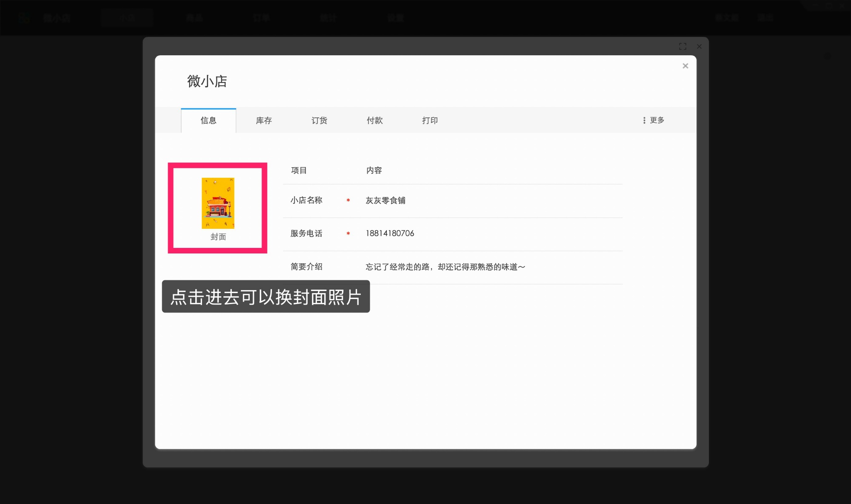Viewport: 851px width, 504px height.
Task: Select the highlighted 小店 navigation item
Action: click(127, 17)
